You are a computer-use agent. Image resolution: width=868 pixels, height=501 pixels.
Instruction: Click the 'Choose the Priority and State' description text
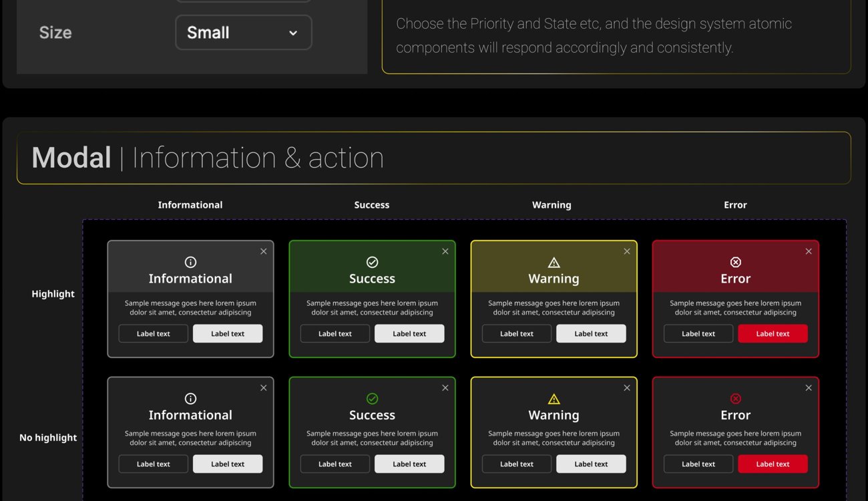594,35
